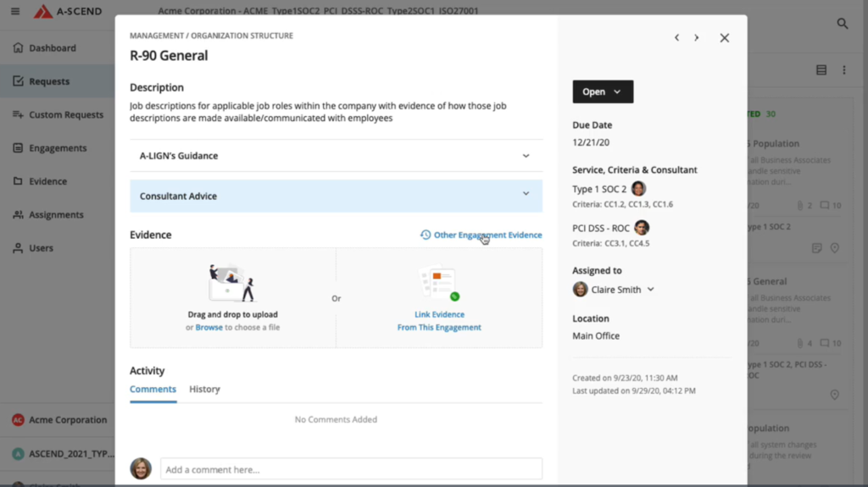Click the Assignments people icon

point(18,214)
